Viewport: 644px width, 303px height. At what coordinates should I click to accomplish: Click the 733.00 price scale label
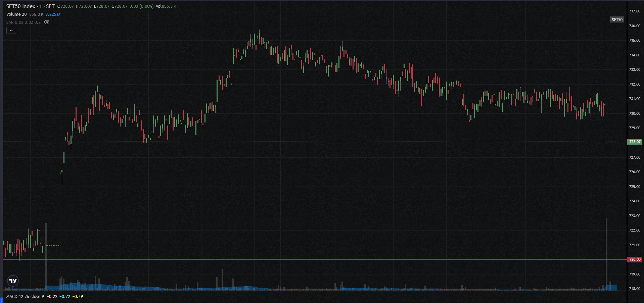[635, 69]
